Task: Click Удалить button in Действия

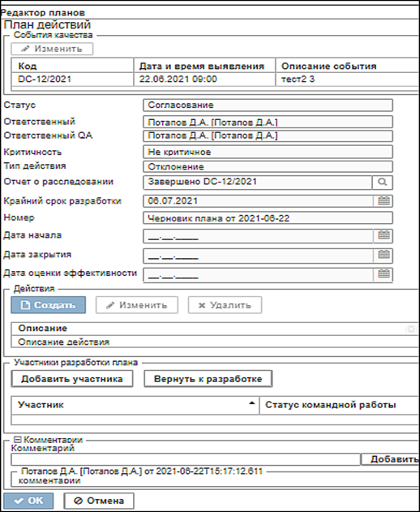Action: tap(225, 305)
